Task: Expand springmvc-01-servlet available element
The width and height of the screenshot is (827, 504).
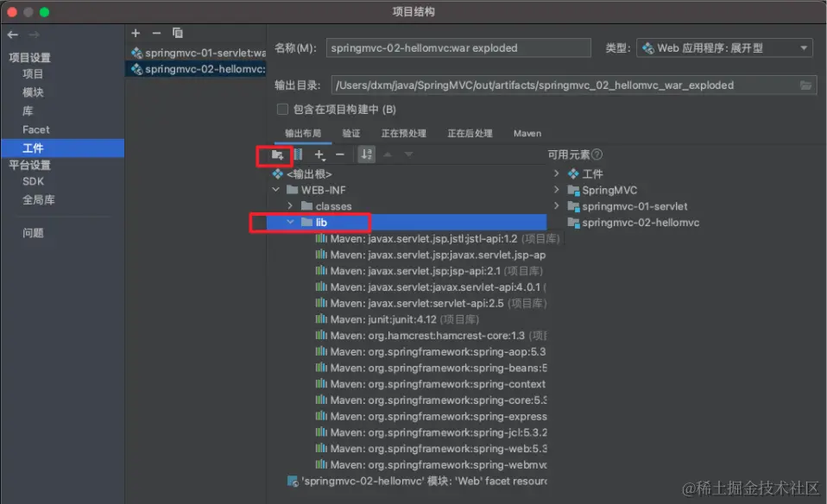Action: click(556, 205)
